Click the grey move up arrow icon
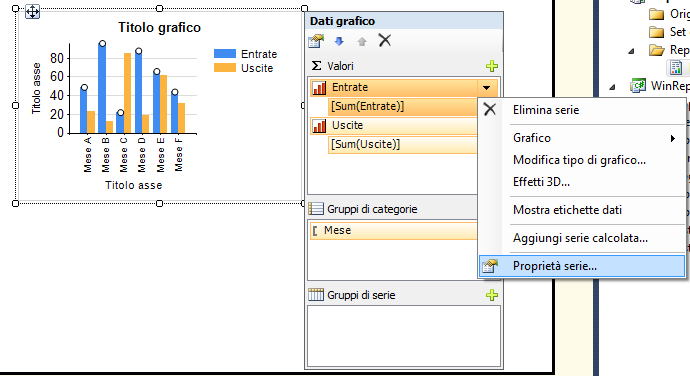690x376 pixels. (x=362, y=41)
